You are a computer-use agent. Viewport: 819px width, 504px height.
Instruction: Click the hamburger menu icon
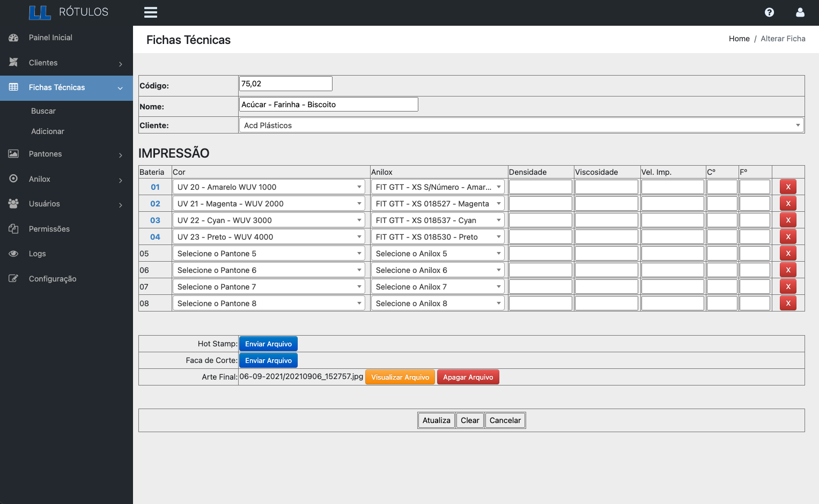coord(151,12)
